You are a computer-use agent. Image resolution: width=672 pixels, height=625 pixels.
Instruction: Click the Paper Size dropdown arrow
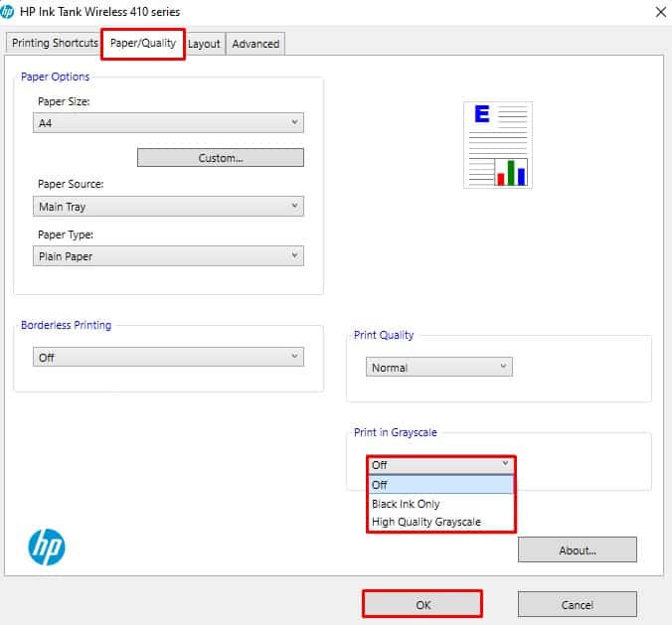pos(295,122)
